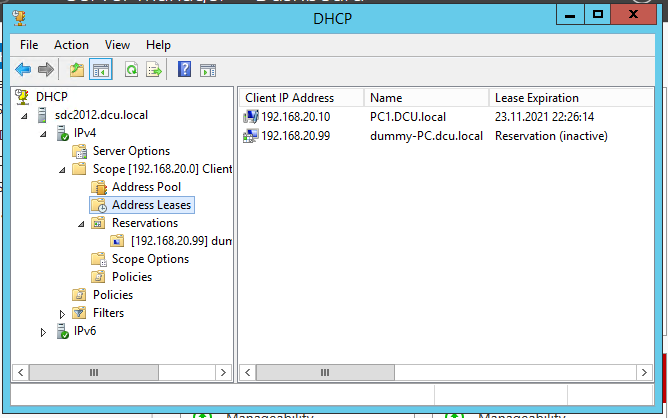Collapse the Reservations node
Image resolution: width=668 pixels, height=418 pixels.
pyautogui.click(x=81, y=224)
